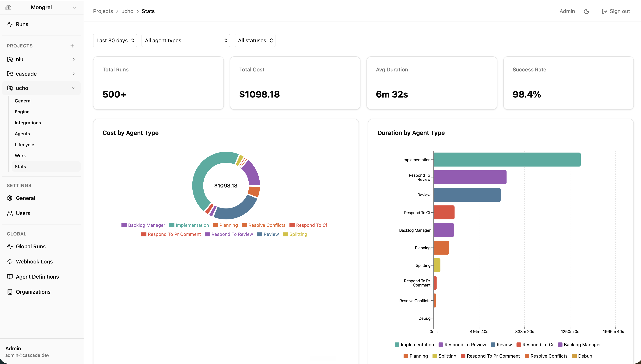Screen dimensions: 641x364
Task: Click the Runs activity icon in the sidebar
Action: click(x=10, y=24)
